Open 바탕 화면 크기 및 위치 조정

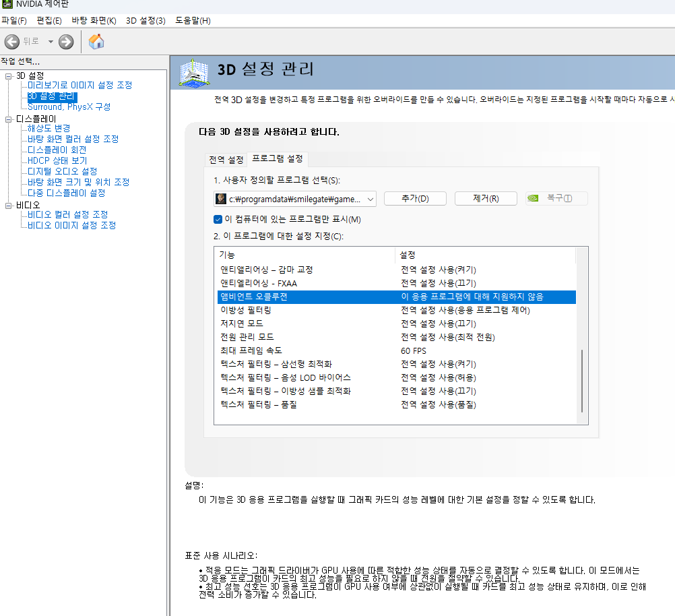pyautogui.click(x=78, y=182)
